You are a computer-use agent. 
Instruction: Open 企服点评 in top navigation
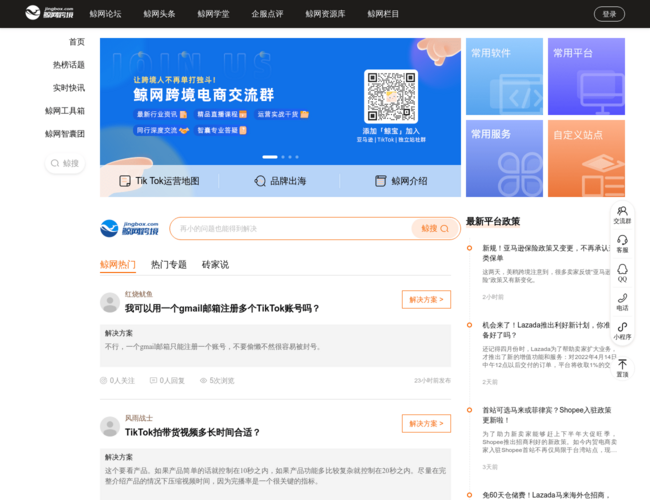267,14
